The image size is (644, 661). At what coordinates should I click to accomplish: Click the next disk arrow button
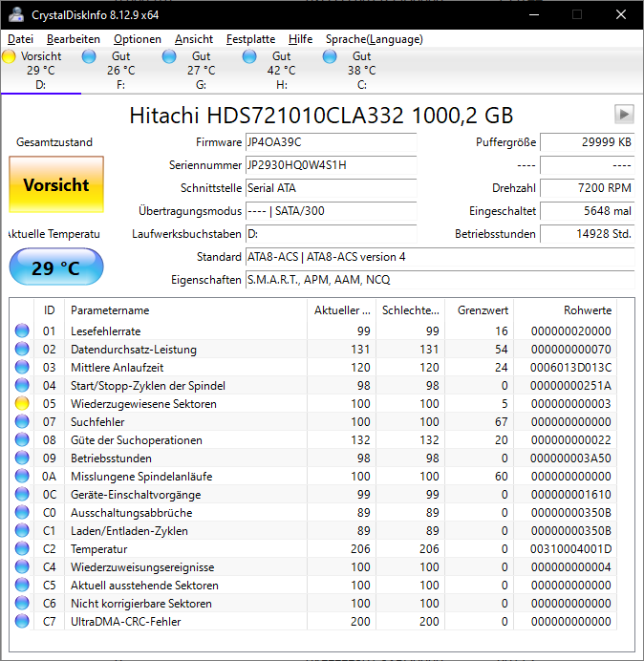click(624, 115)
